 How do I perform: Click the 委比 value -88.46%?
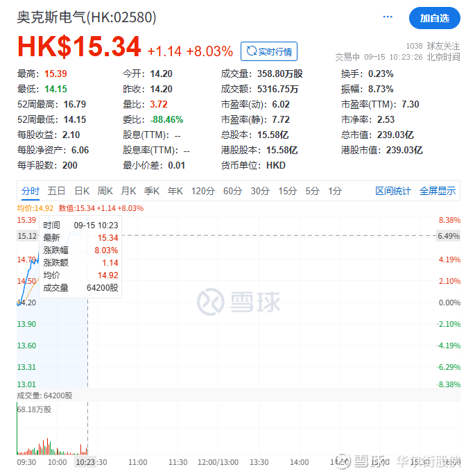point(166,119)
